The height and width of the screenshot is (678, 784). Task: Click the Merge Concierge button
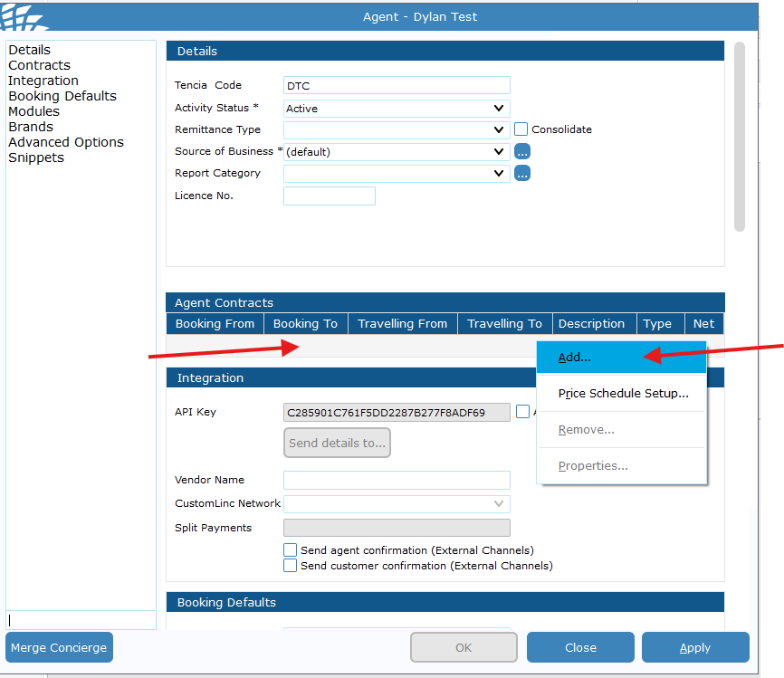point(59,647)
